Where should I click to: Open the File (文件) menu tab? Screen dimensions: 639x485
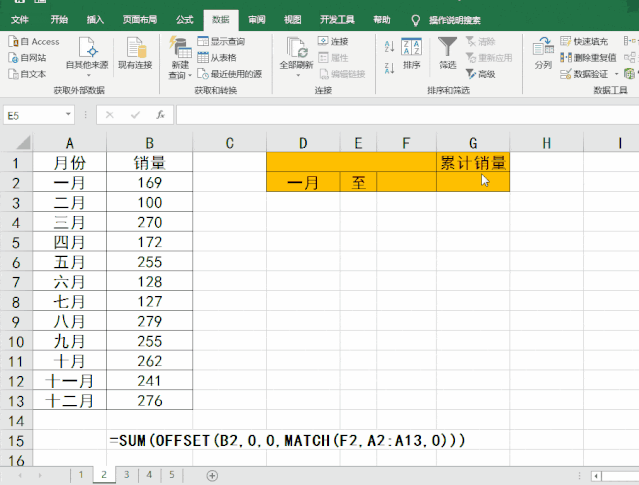point(20,19)
